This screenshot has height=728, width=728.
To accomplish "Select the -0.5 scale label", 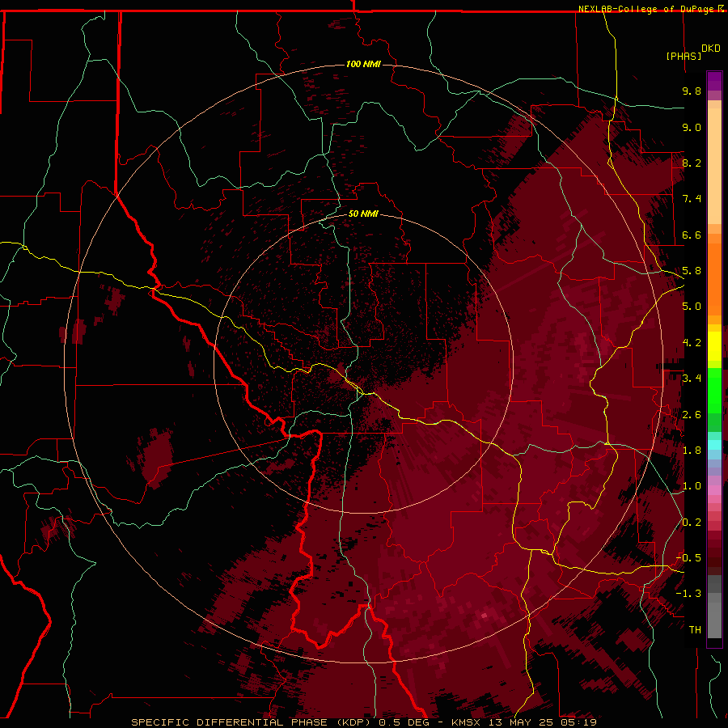I will [688, 558].
